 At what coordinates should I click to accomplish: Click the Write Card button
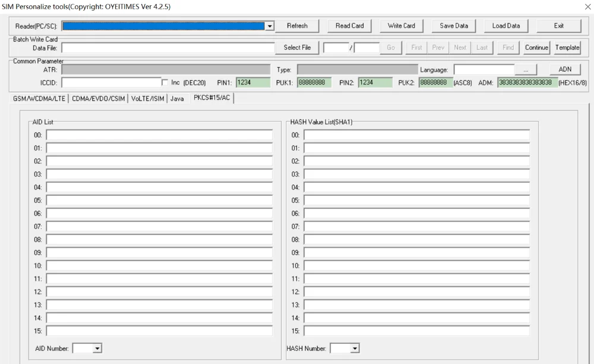pos(401,26)
